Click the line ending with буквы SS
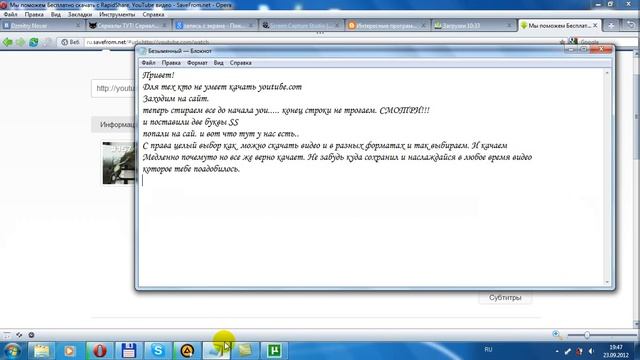Image resolution: width=640 pixels, height=360 pixels. 191,122
